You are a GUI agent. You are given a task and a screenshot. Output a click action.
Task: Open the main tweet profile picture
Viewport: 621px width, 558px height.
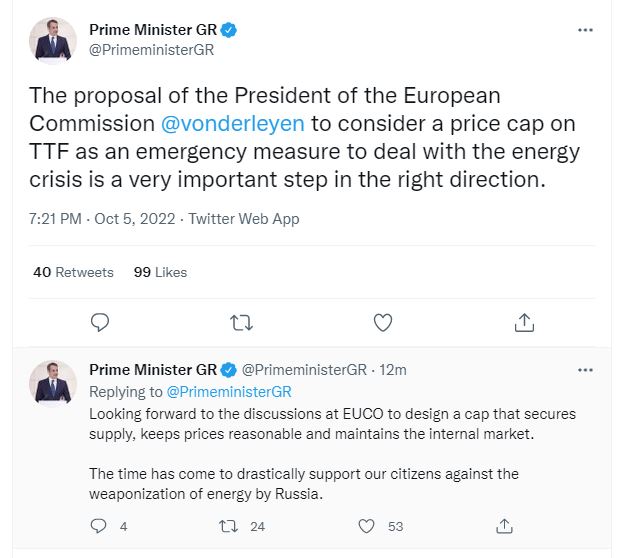(x=52, y=39)
